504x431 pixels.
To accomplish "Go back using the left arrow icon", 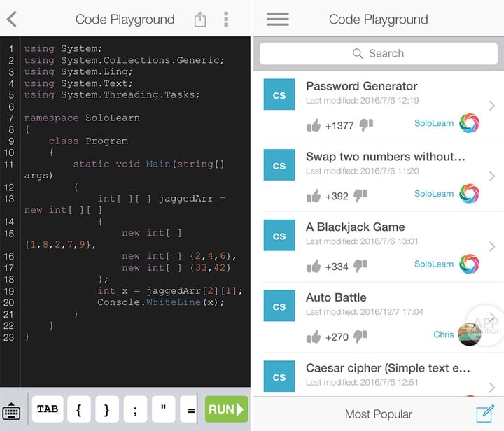I will click(x=12, y=20).
